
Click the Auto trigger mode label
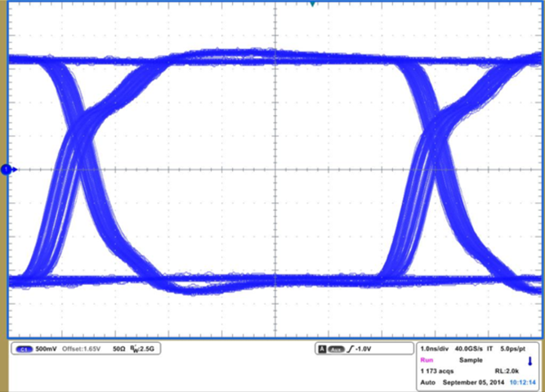tap(427, 382)
